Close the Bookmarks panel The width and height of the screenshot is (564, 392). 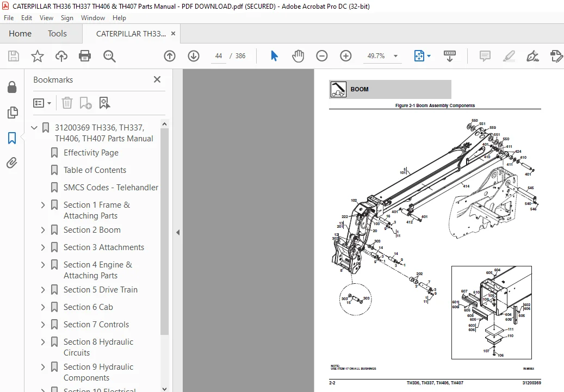pos(157,79)
